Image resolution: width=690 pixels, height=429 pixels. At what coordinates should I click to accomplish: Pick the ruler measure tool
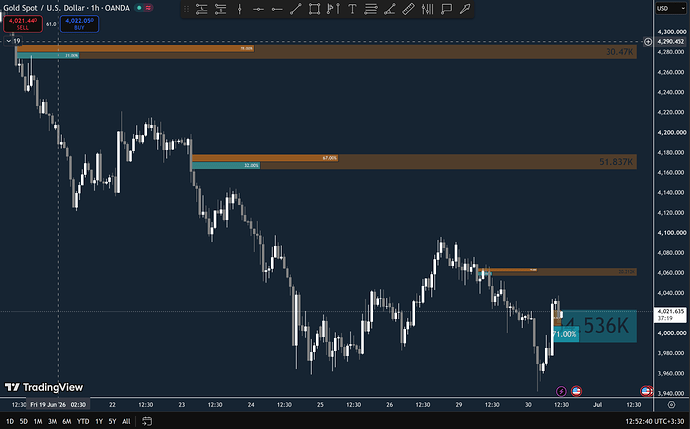tap(408, 9)
